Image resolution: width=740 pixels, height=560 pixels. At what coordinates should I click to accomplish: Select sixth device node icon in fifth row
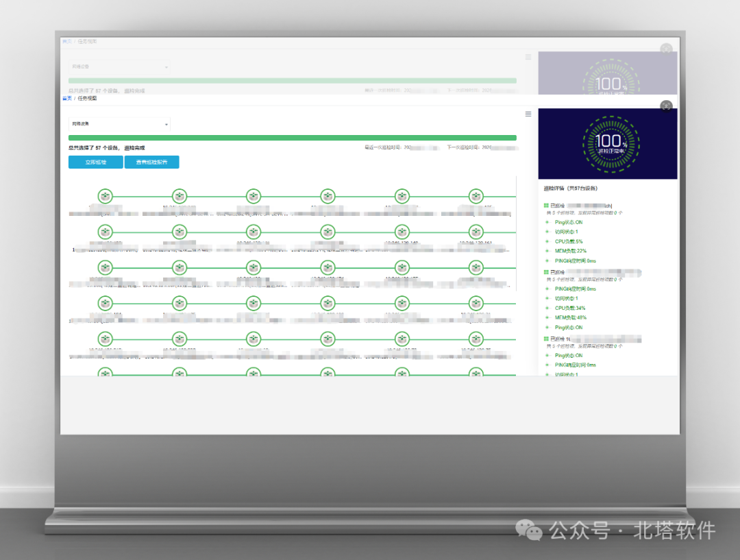click(x=476, y=339)
